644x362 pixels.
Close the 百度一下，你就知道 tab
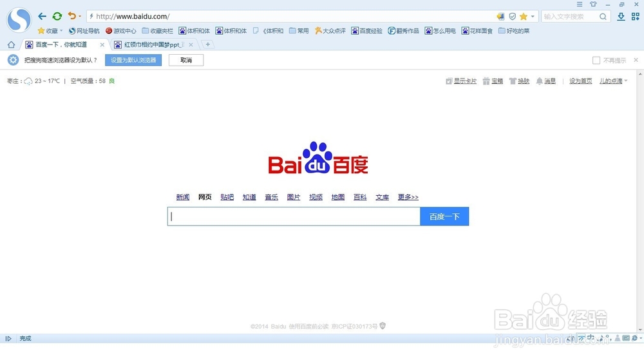coord(102,45)
